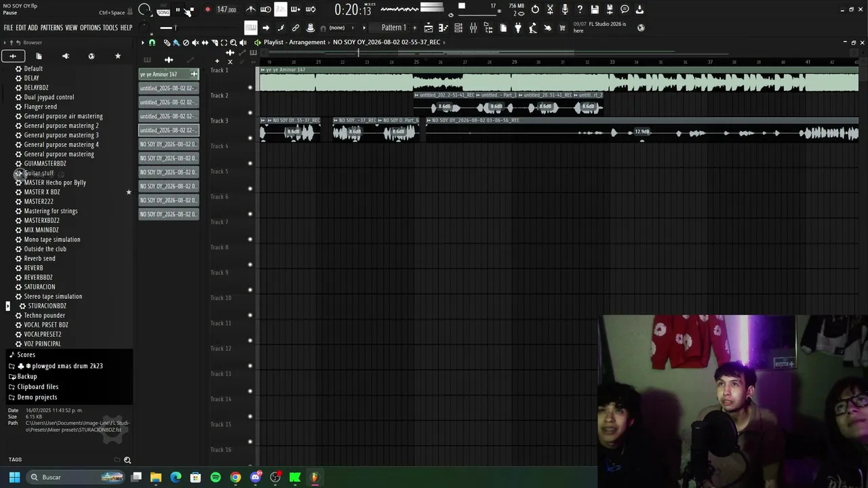Image resolution: width=868 pixels, height=488 pixels.
Task: Select the Slip tool in the playlist toolbar
Action: [x=205, y=43]
